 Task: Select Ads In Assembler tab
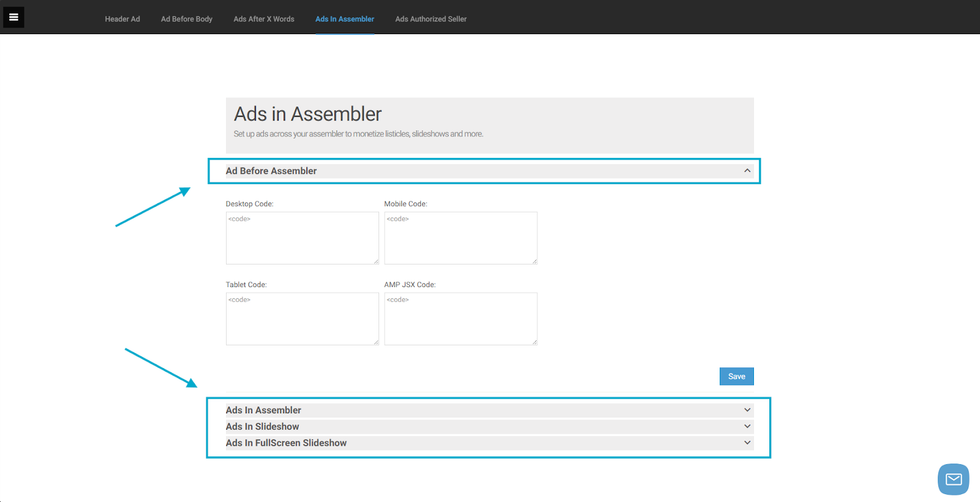pyautogui.click(x=344, y=19)
